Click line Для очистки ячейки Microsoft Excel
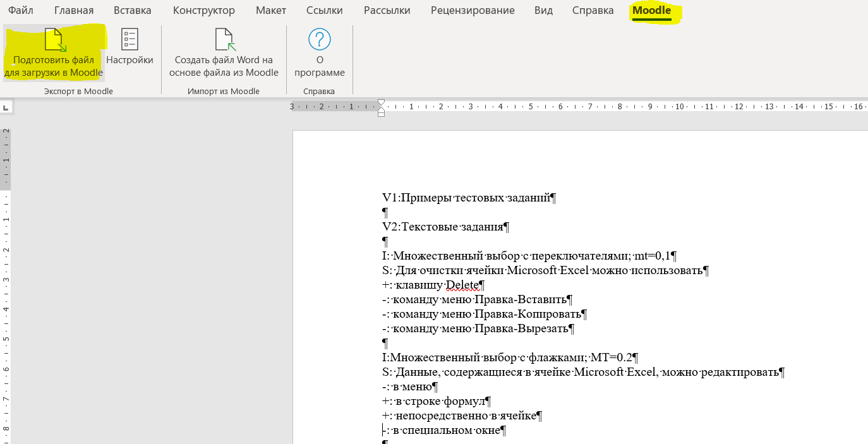Image resolution: width=868 pixels, height=444 pixels. [545, 270]
